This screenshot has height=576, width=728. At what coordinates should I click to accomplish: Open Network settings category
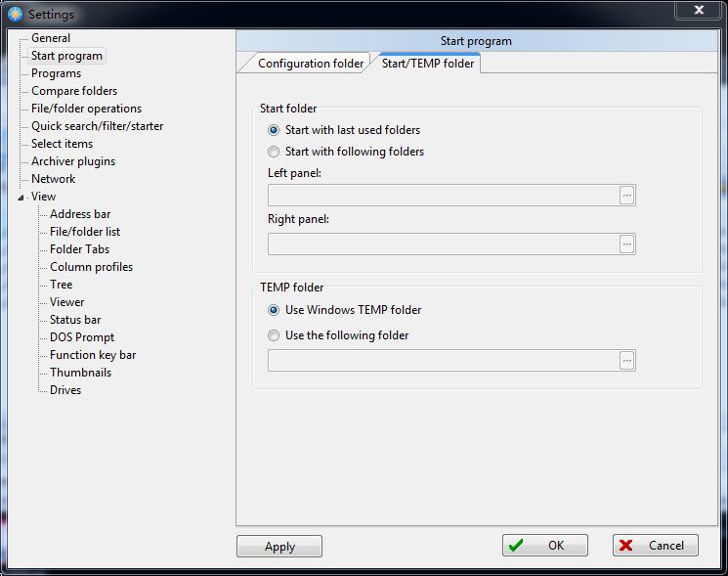pos(54,179)
